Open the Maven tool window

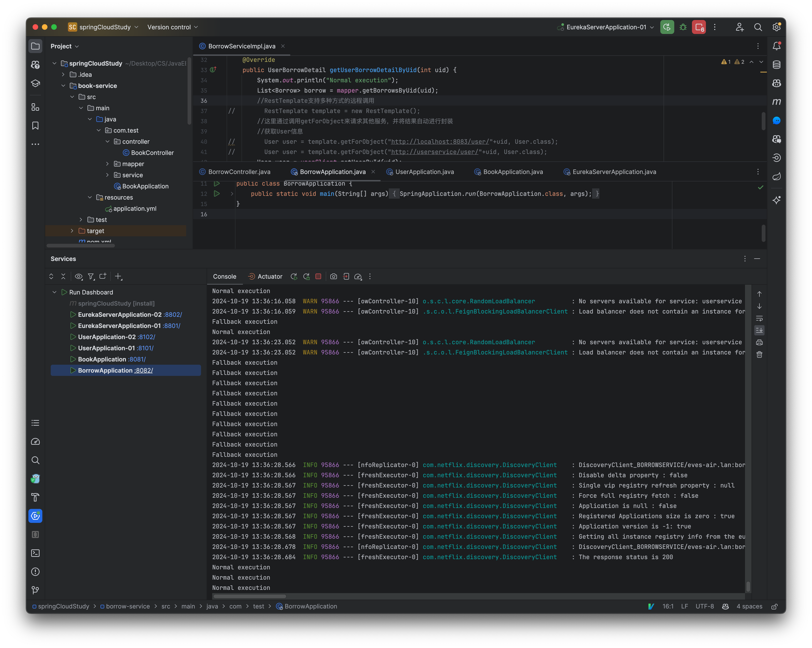click(777, 102)
